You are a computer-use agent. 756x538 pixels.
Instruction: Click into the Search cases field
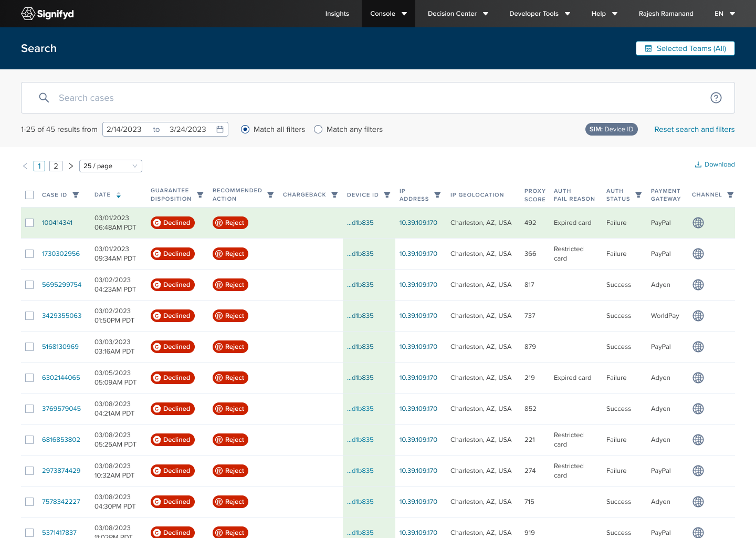click(367, 98)
